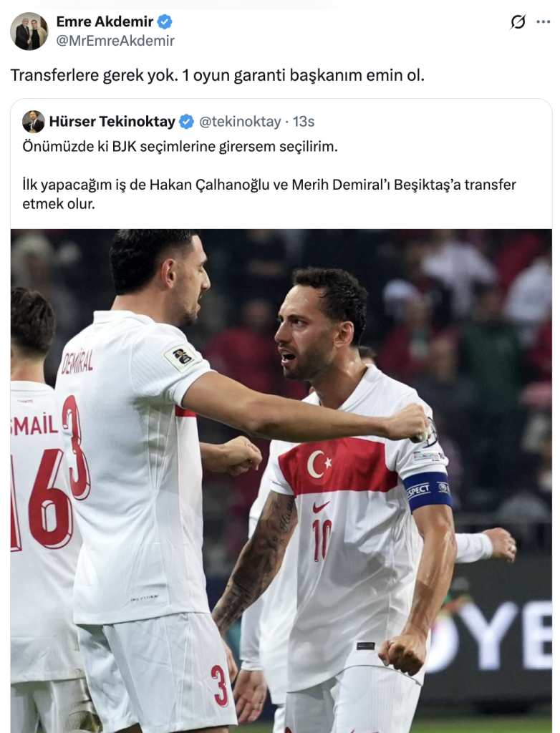This screenshot has width=560, height=733.
Task: Open the Grok explain icon beside the options
Action: pos(518,22)
